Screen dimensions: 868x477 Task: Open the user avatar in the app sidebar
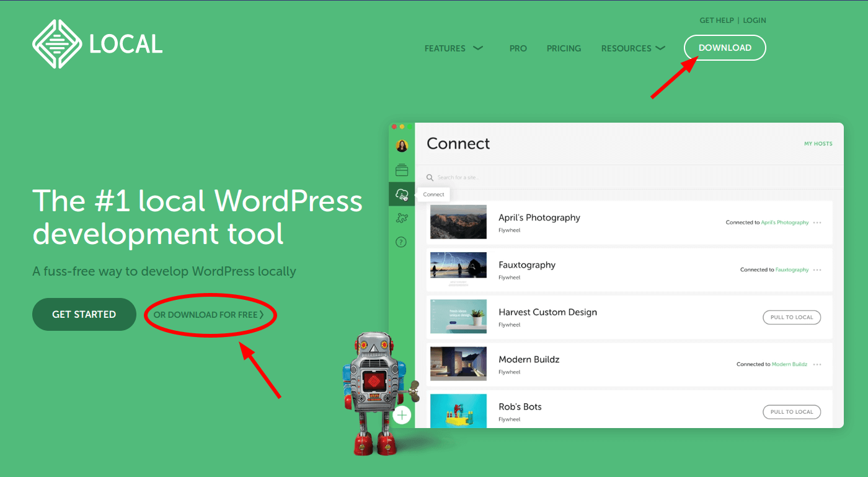[x=402, y=146]
